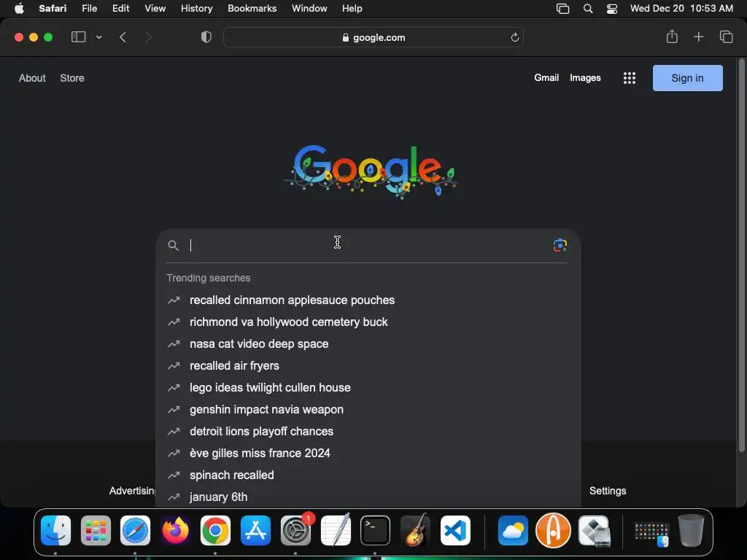Select 'nasa cat video deep space' suggestion
747x560 pixels.
point(368,344)
